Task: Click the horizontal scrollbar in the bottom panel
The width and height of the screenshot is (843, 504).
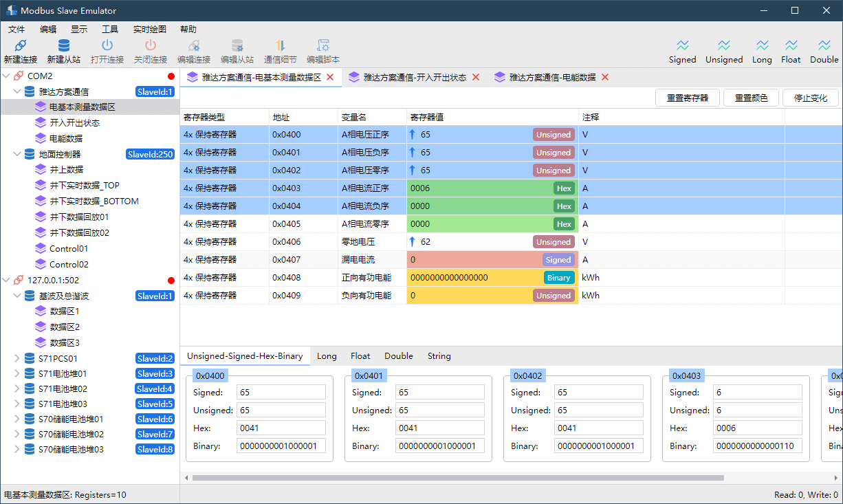Action: pos(457,477)
